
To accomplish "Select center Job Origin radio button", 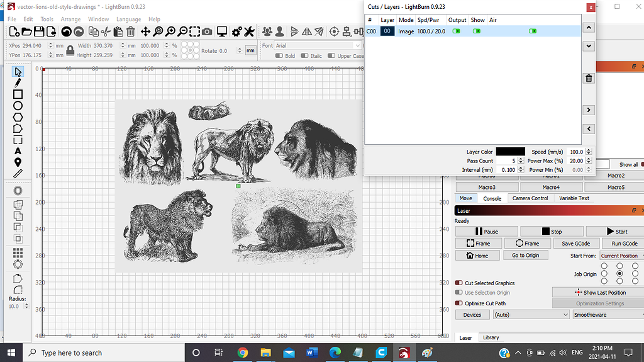I will pyautogui.click(x=619, y=274).
